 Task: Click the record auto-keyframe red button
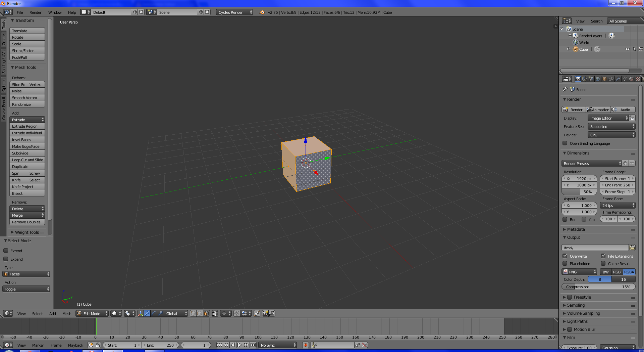coord(306,345)
